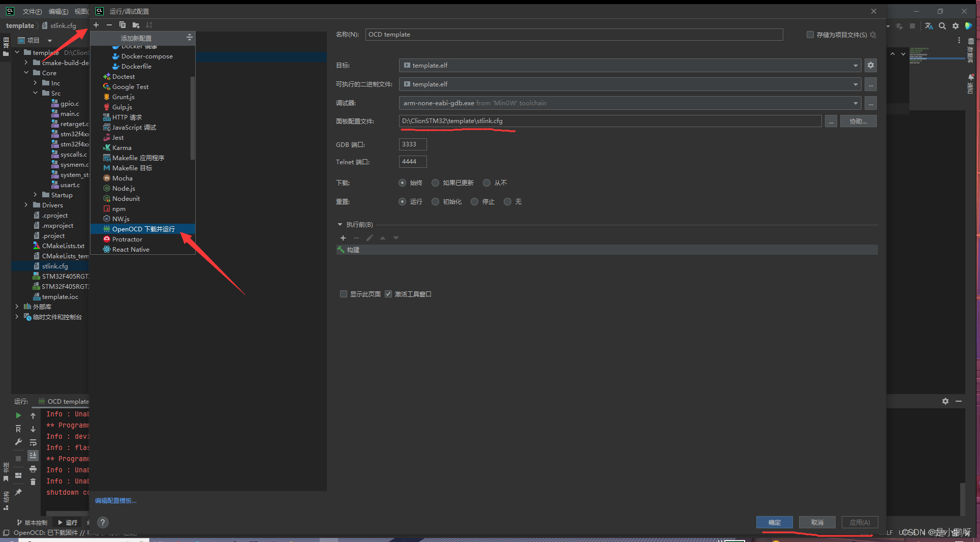Select React Native configuration type

(143, 249)
